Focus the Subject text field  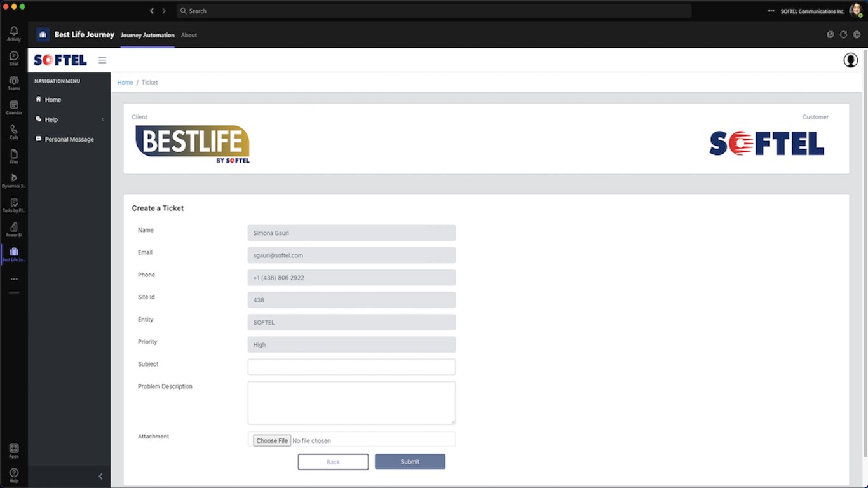coord(351,367)
